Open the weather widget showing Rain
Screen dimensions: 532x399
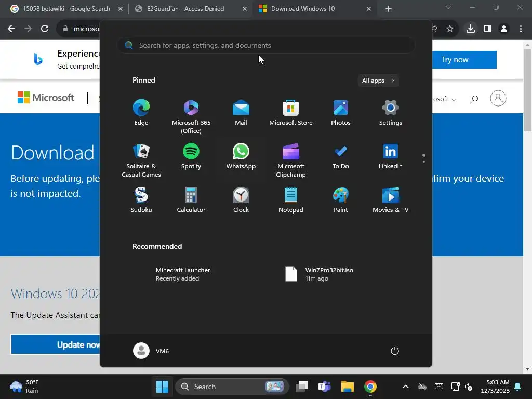[24, 387]
